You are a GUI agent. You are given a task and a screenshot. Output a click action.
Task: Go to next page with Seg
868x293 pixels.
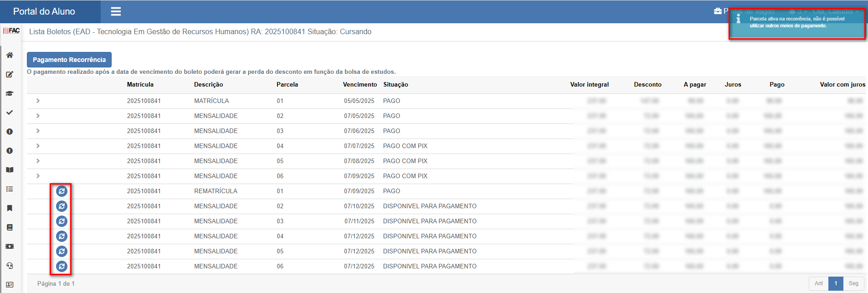coord(853,283)
